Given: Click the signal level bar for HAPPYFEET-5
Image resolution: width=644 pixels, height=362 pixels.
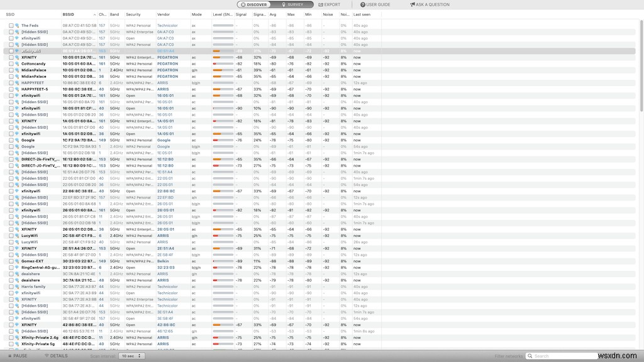Looking at the screenshot, I should pos(223,89).
